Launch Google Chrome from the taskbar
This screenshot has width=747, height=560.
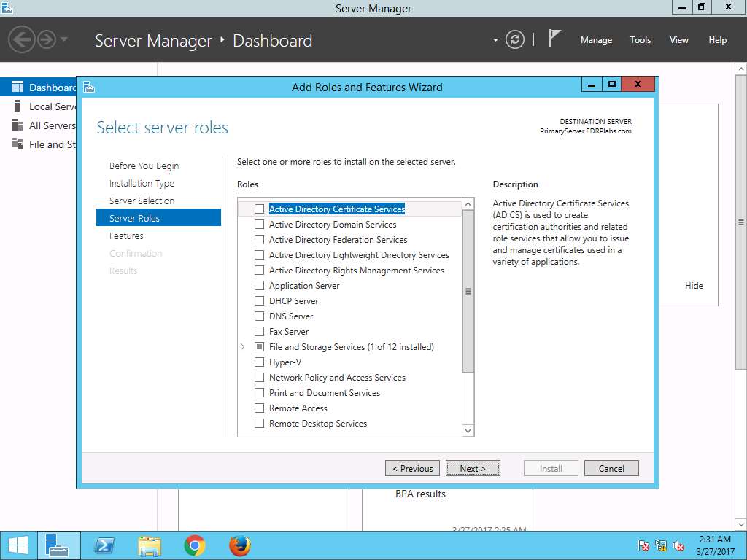point(194,545)
